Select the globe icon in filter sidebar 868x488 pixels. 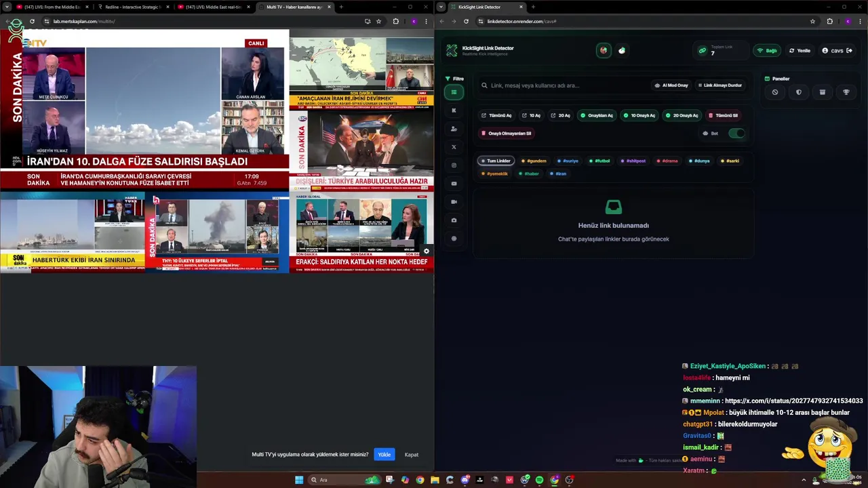point(454,239)
